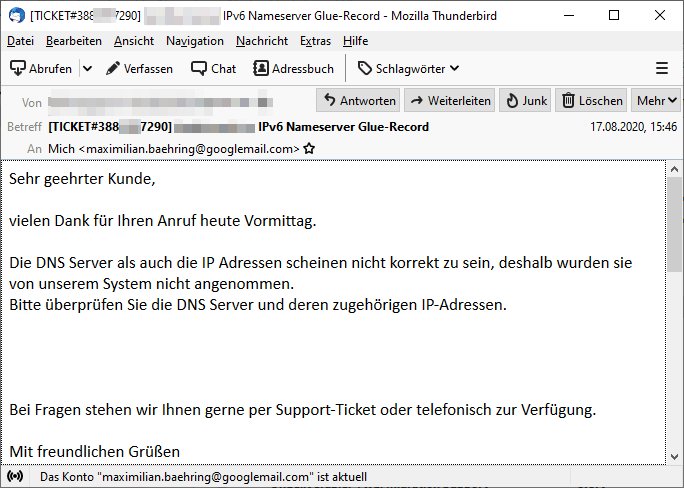Compose a new message with Verfassen
This screenshot has height=488, width=684.
tap(139, 68)
